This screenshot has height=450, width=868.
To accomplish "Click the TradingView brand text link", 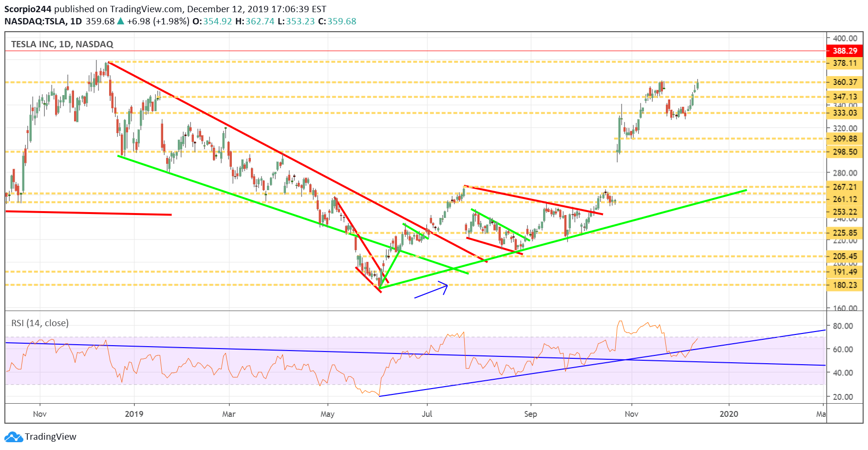I will coord(51,437).
